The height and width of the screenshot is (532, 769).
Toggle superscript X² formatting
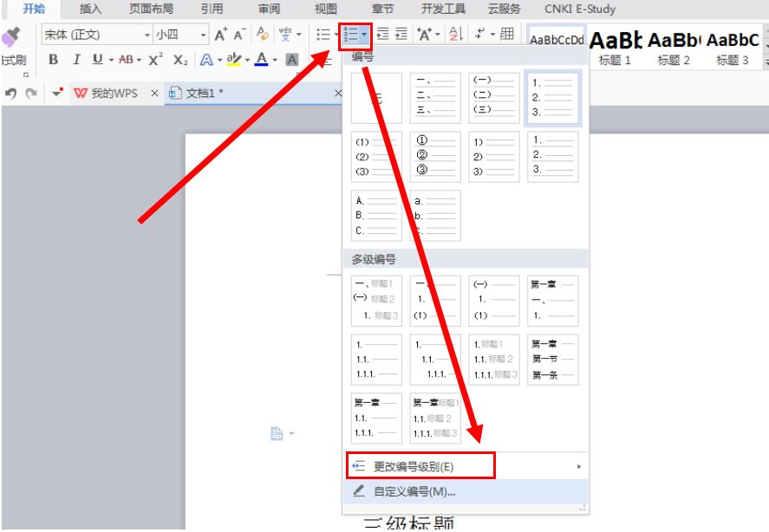point(155,59)
